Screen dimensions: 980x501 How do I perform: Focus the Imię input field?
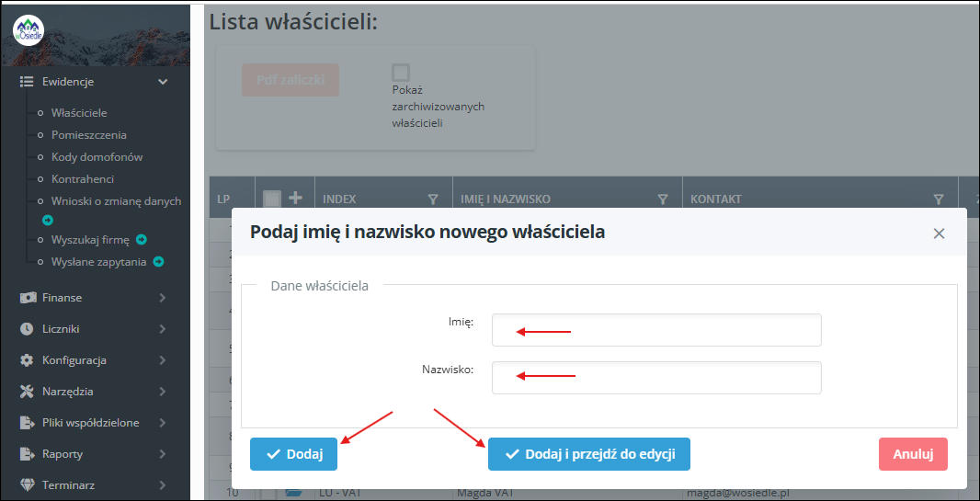pyautogui.click(x=656, y=330)
